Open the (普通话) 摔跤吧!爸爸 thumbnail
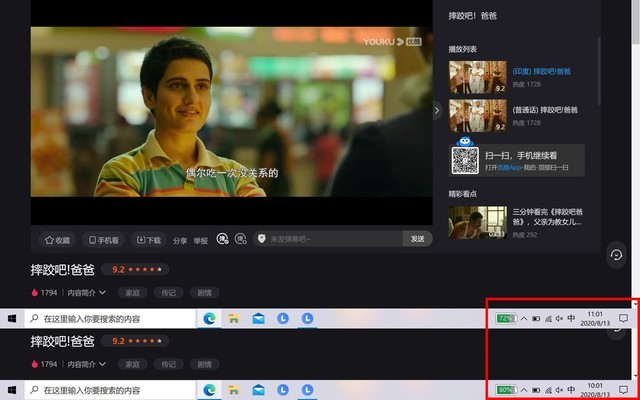 pos(478,116)
